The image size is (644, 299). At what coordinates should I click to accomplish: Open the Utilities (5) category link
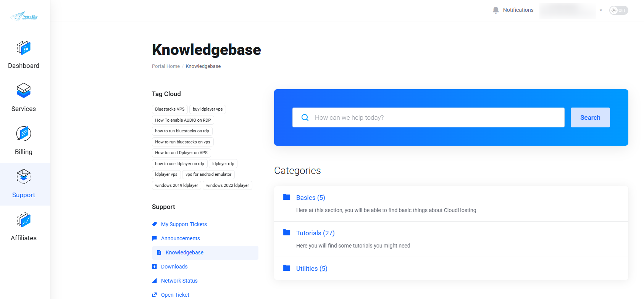point(312,268)
